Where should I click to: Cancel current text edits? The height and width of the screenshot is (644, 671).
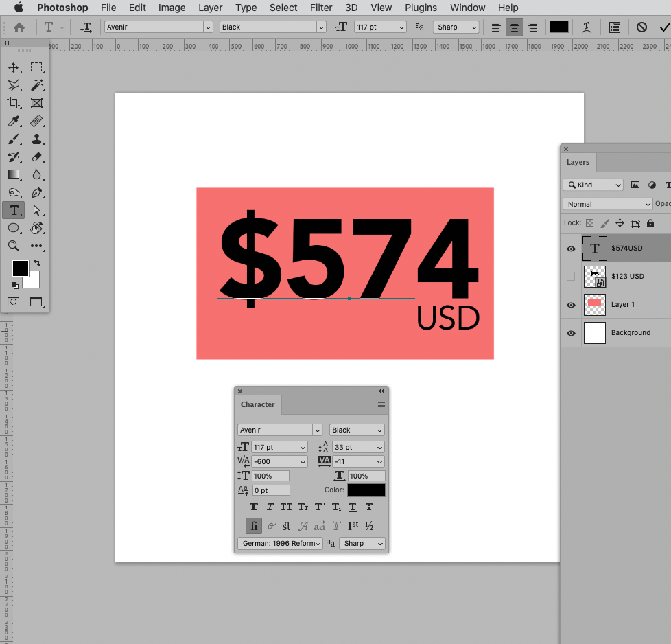click(641, 27)
